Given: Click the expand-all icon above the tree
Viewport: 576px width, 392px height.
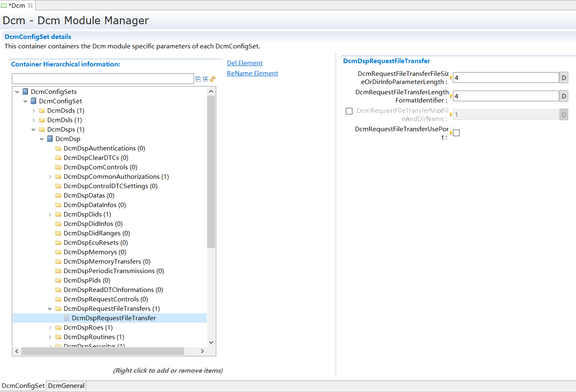Looking at the screenshot, I should (206, 79).
